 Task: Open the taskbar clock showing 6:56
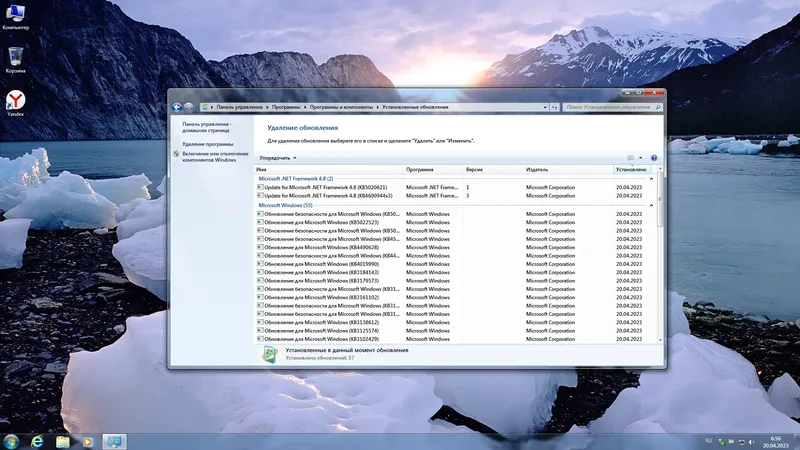(776, 442)
